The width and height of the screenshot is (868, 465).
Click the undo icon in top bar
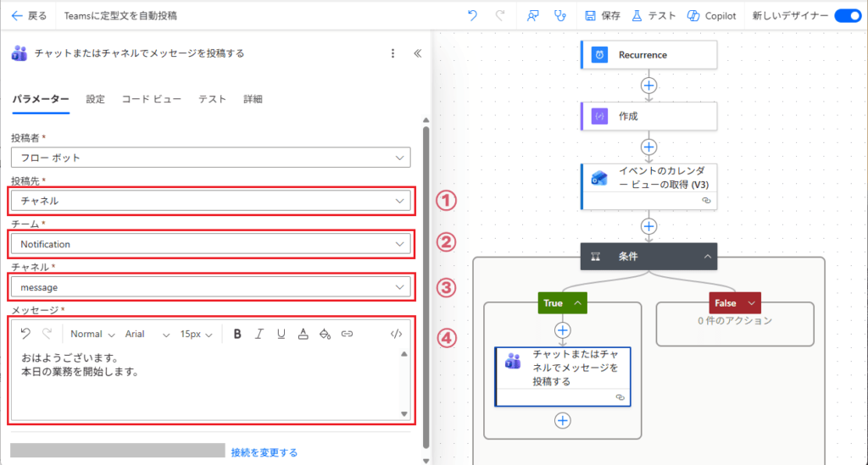[472, 15]
